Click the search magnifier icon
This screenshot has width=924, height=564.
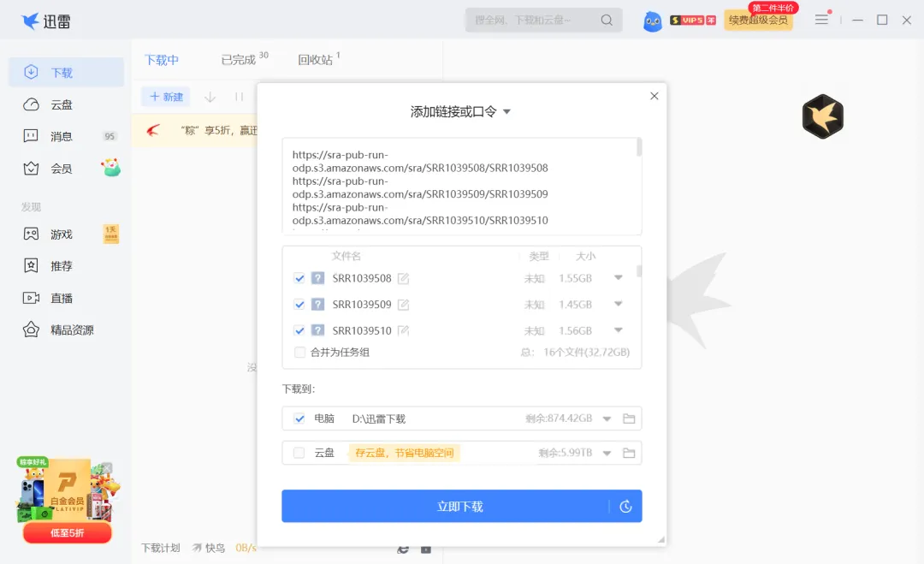pos(607,20)
